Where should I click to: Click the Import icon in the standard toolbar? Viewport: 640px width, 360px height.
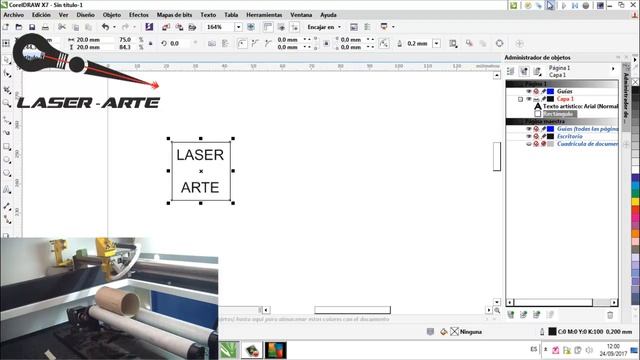(x=166, y=27)
